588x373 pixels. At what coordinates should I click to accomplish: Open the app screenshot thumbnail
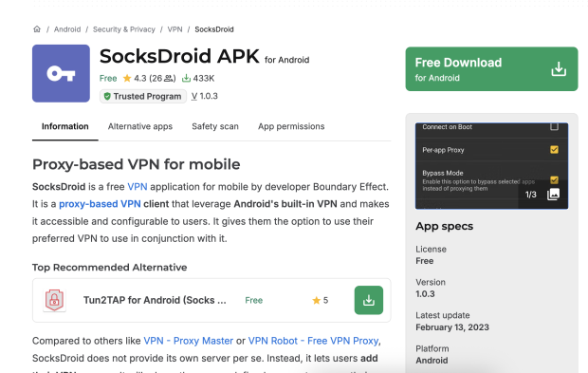pyautogui.click(x=491, y=166)
